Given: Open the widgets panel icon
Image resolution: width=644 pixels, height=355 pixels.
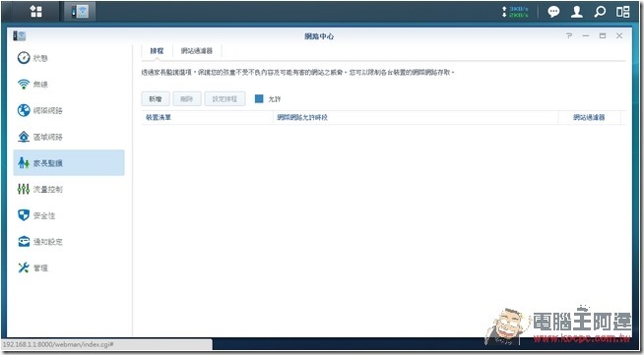Looking at the screenshot, I should tap(622, 12).
